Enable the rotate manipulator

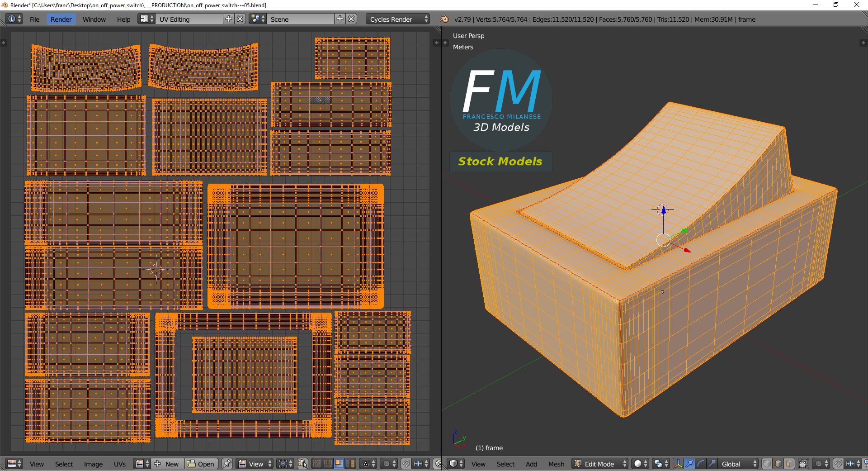coord(700,464)
